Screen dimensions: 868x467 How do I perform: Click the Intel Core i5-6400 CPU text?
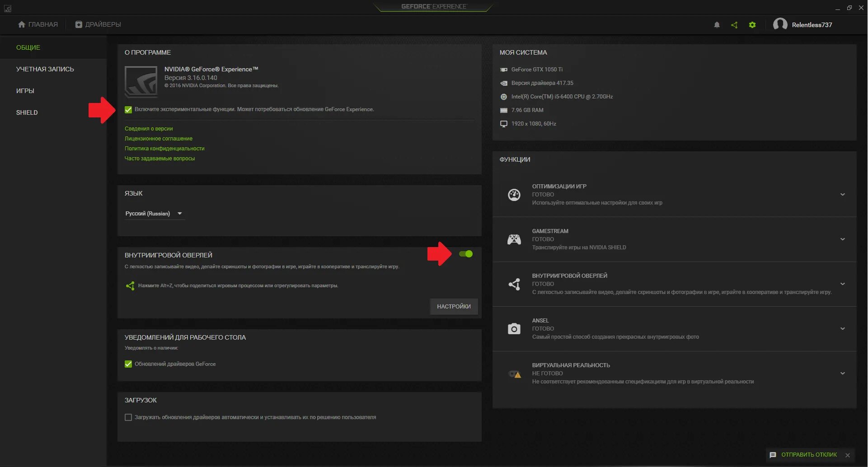click(x=562, y=97)
